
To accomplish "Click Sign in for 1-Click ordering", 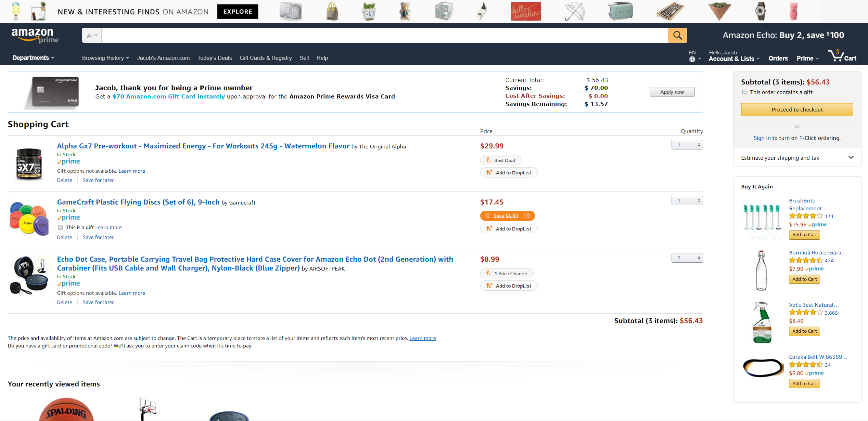I will [x=762, y=138].
